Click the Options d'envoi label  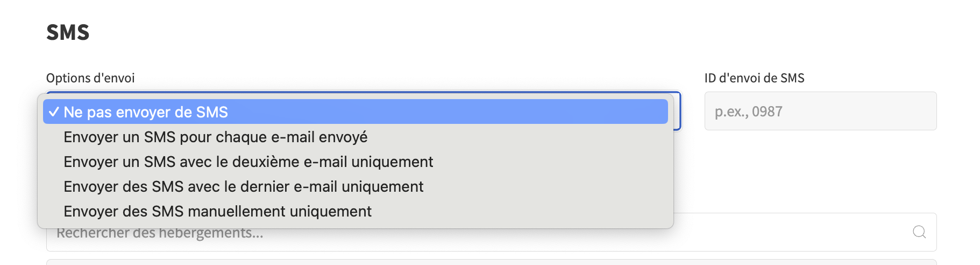pos(90,78)
